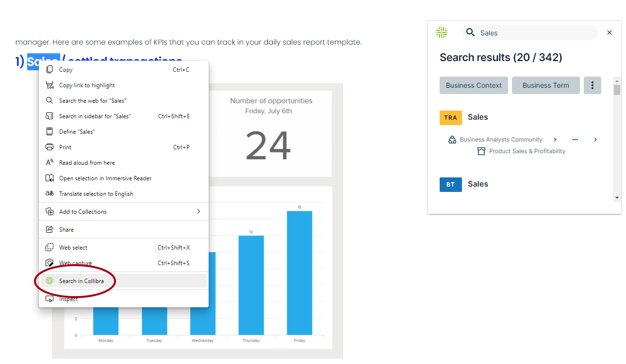Click the Copy icon at the top of the menu
The image size is (626, 364).
click(49, 69)
